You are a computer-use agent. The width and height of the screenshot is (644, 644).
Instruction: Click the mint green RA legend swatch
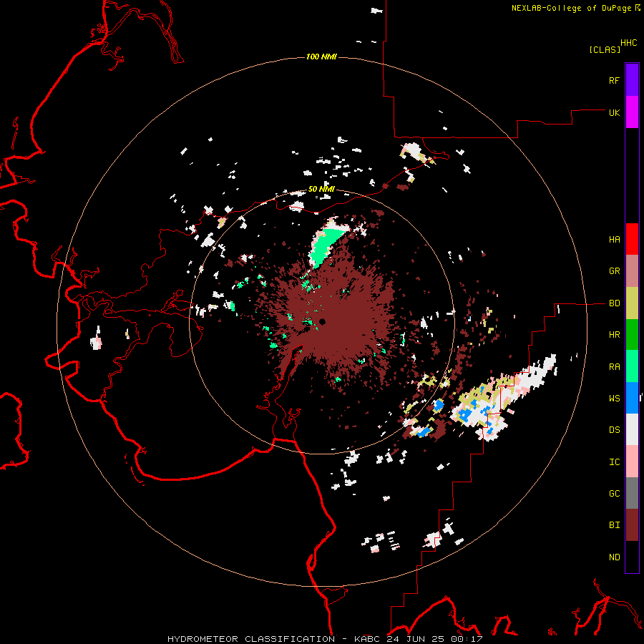(632, 366)
